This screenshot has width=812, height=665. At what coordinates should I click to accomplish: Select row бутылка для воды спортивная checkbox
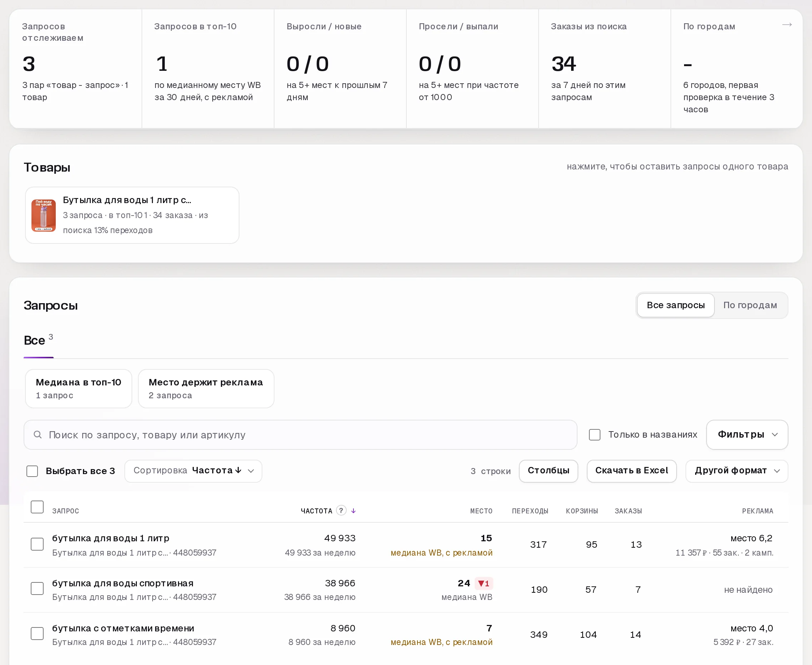pyautogui.click(x=37, y=588)
